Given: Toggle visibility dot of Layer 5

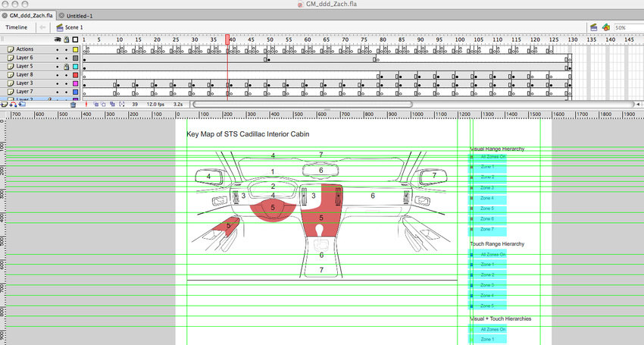Looking at the screenshot, I should [x=58, y=67].
